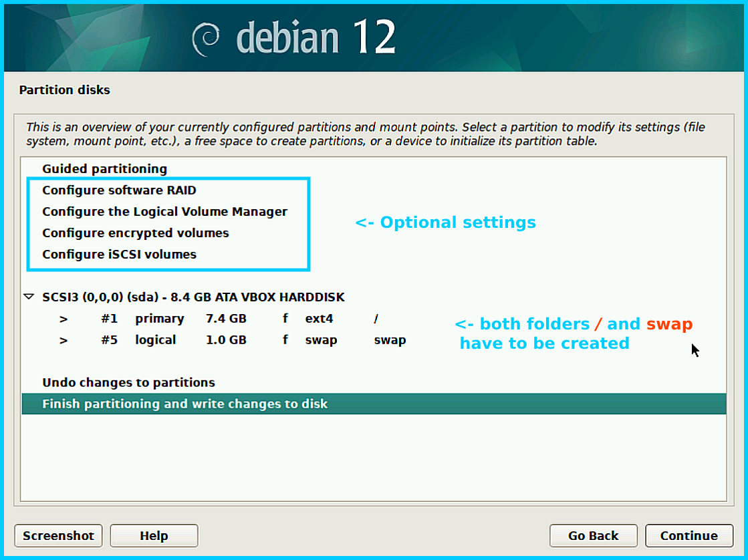Choose Undo changes to partitions
The height and width of the screenshot is (560, 748).
(128, 382)
